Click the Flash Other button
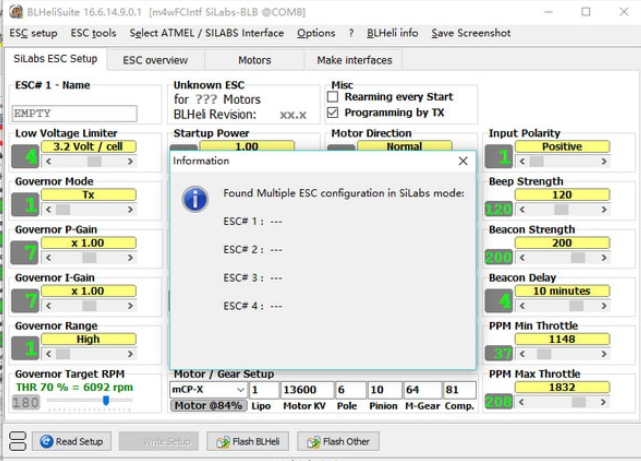 point(338,441)
